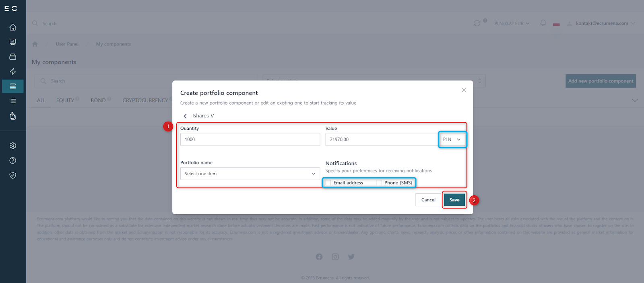Viewport: 644px width, 283px height.
Task: Enable Phone (SMS) notification checkbox
Action: [379, 183]
